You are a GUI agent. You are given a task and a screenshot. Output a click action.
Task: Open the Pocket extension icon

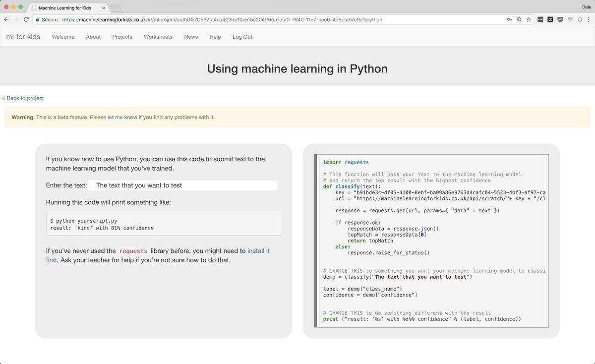(560, 20)
